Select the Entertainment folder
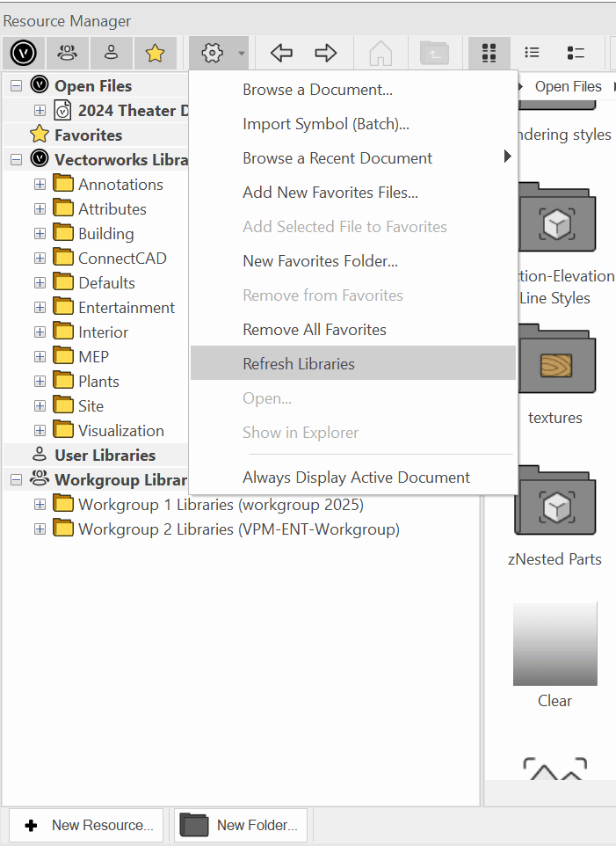The width and height of the screenshot is (616, 846). 127,308
